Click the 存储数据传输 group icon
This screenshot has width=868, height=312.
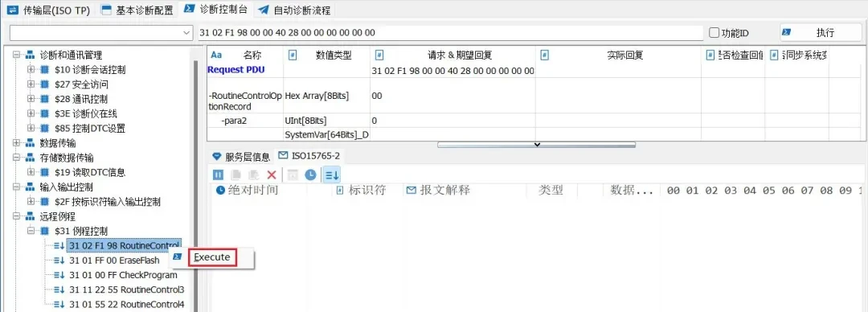click(x=30, y=158)
